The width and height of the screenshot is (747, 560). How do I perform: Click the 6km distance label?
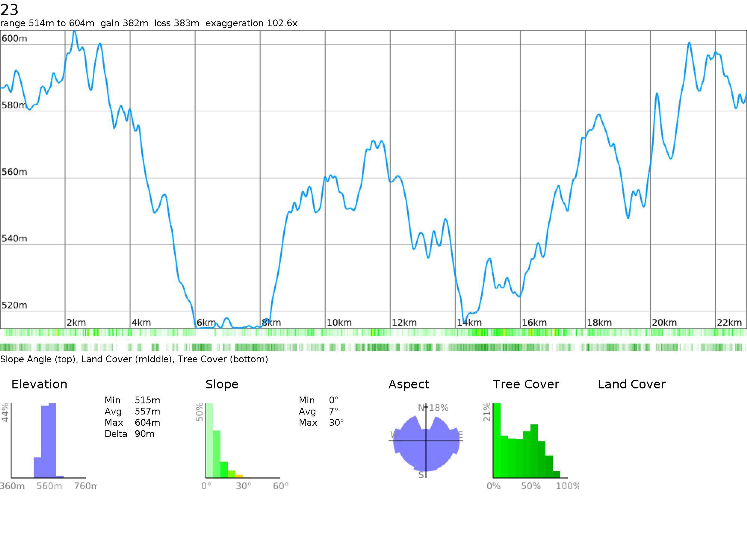[206, 322]
